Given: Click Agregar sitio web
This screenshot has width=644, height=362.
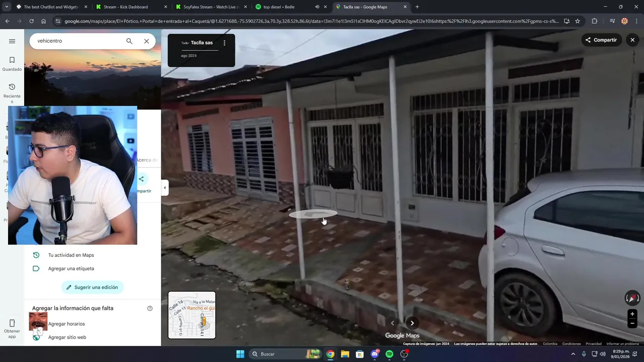Looking at the screenshot, I should [x=67, y=337].
